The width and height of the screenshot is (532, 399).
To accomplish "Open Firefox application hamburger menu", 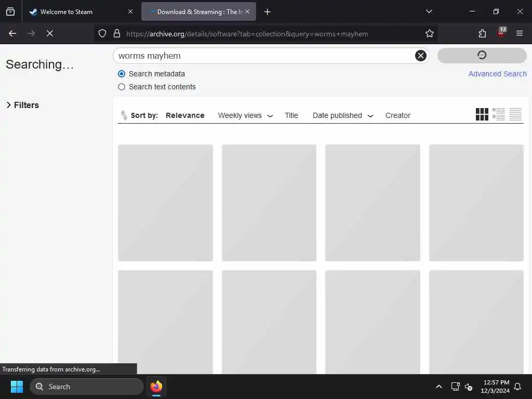I will 519,33.
